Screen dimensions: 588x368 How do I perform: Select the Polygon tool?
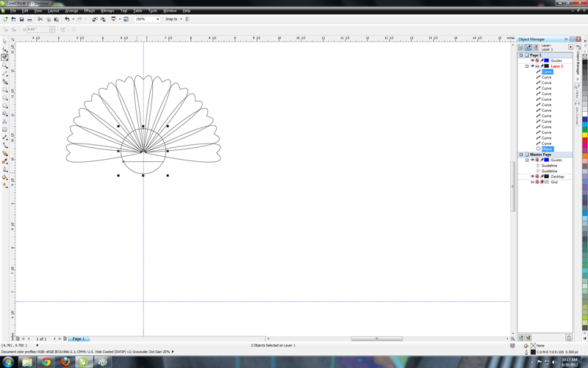(4, 105)
